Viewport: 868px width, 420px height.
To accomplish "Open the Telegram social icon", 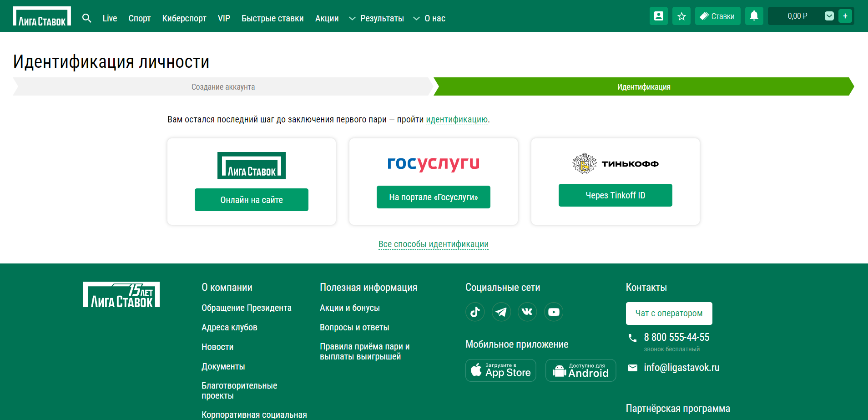I will (501, 312).
